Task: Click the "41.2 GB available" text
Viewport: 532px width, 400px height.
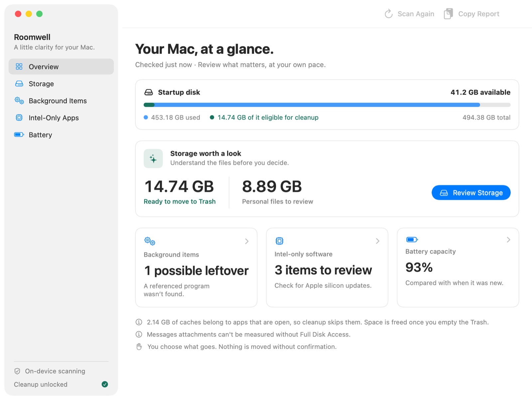Action: pyautogui.click(x=480, y=92)
